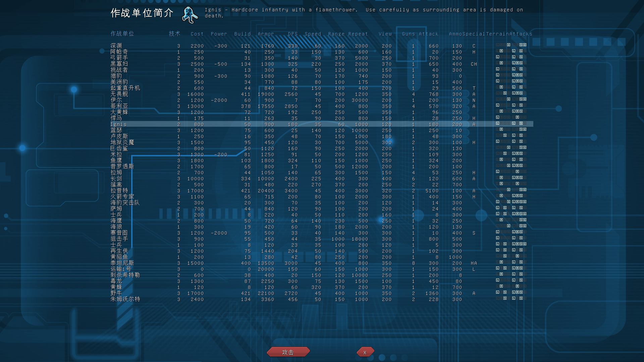The width and height of the screenshot is (644, 362).
Task: Sort by the Repeat column header
Action: 358,34
